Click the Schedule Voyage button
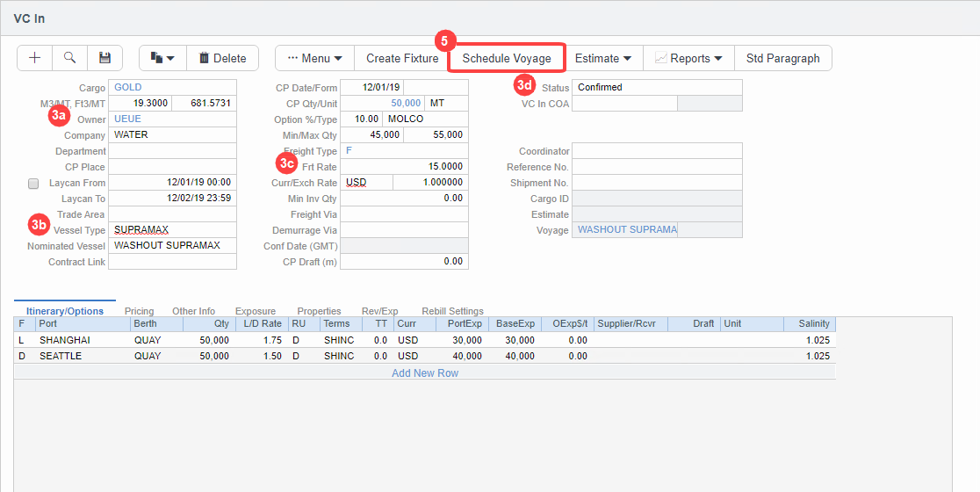Image resolution: width=980 pixels, height=492 pixels. click(x=507, y=58)
